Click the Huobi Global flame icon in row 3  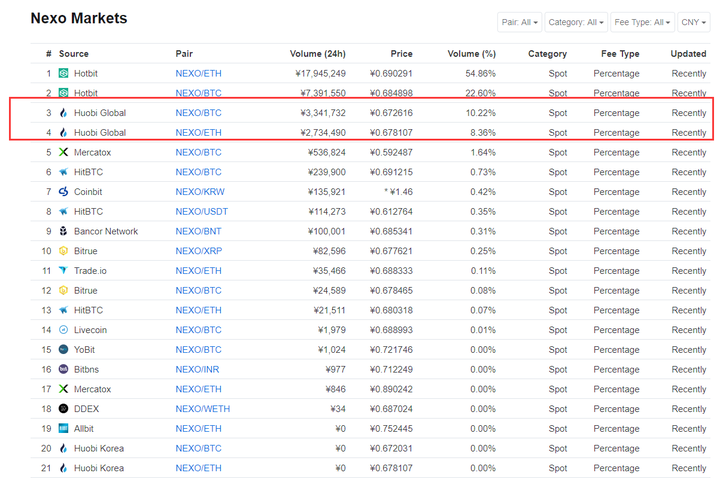coord(63,113)
